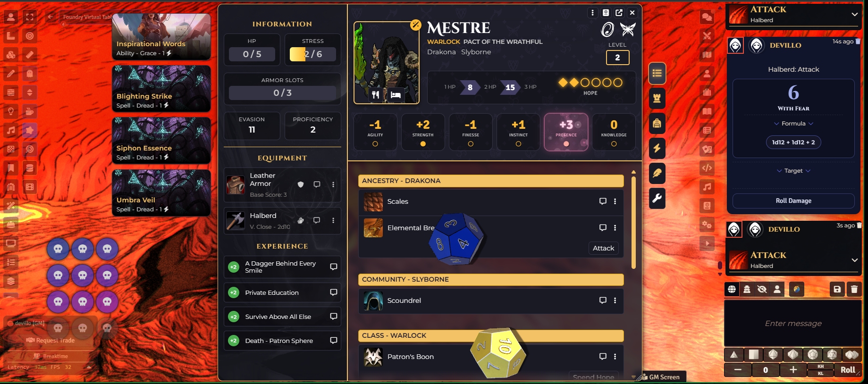This screenshot has width=868, height=384.
Task: Open the lightning bolt actions tab
Action: tap(657, 148)
